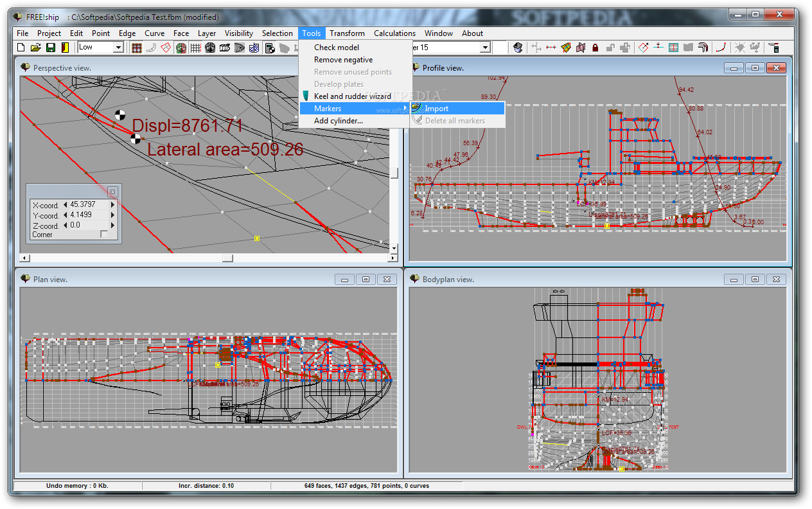Open the Low precision dropdown
812x509 pixels.
point(118,48)
